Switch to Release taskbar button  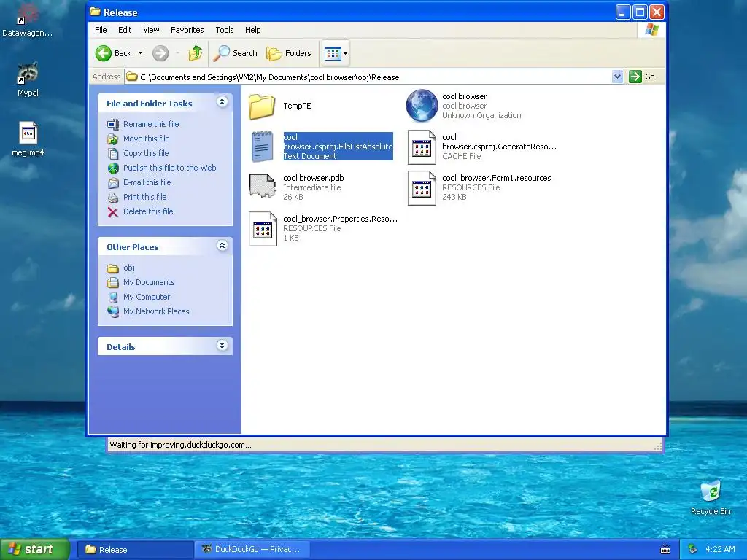tap(135, 550)
